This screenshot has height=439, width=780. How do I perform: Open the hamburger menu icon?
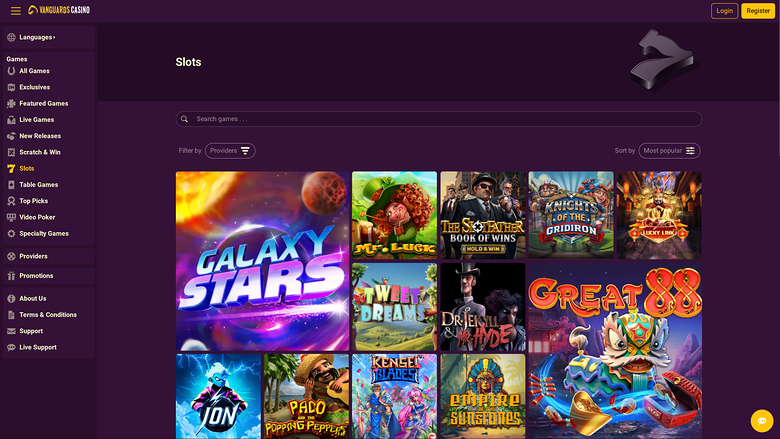(x=15, y=11)
